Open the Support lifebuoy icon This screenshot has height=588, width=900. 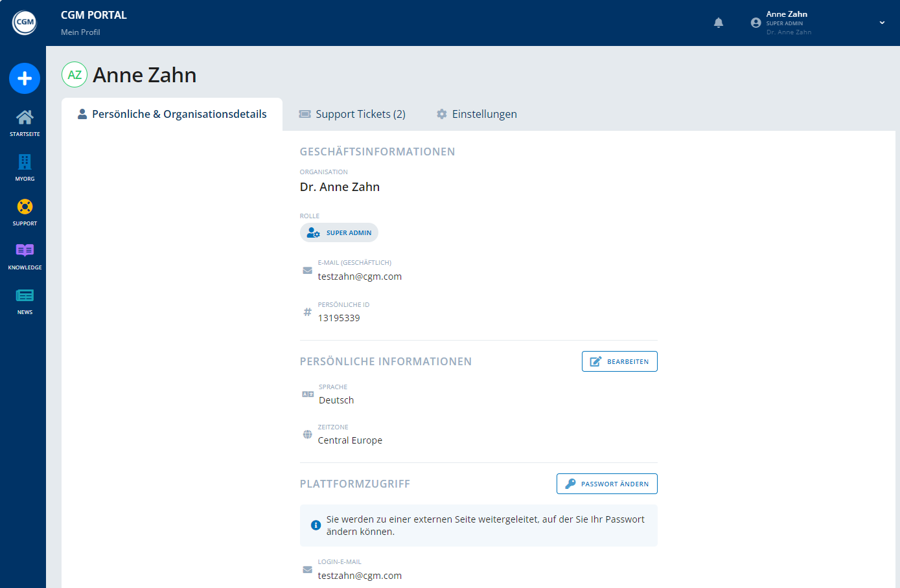(24, 207)
